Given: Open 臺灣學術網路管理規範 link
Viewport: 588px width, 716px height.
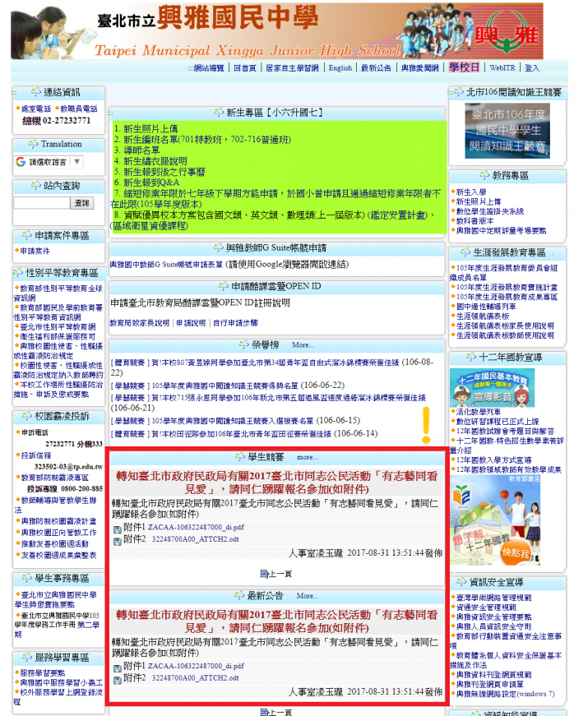Looking at the screenshot, I should [493, 598].
